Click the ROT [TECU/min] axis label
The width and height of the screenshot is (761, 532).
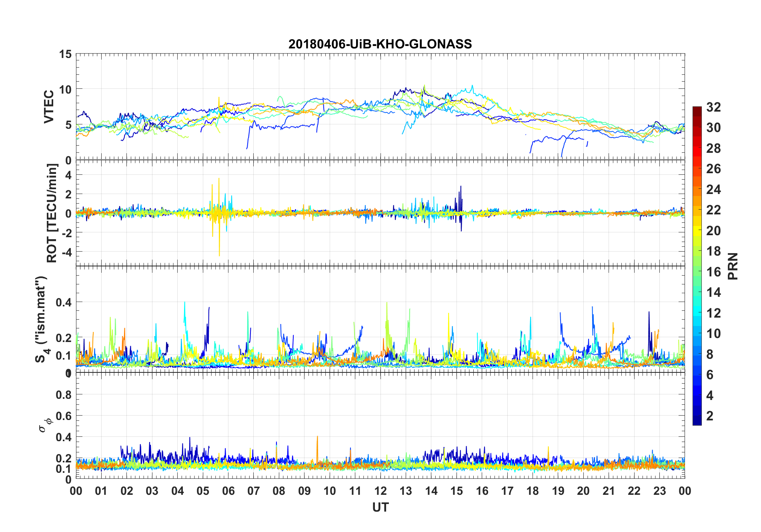52,213
